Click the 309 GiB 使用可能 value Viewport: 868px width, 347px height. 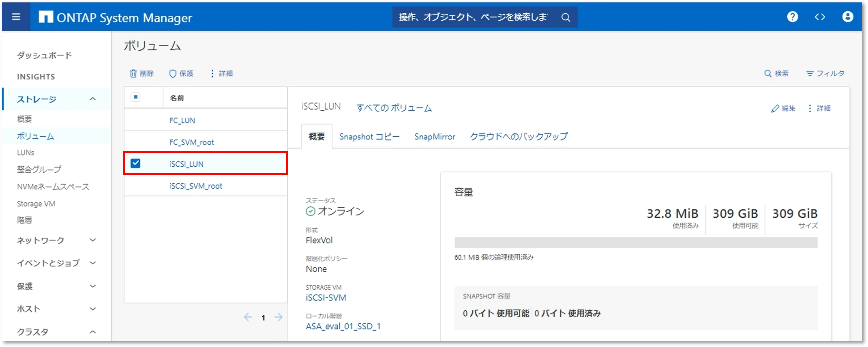(x=735, y=214)
